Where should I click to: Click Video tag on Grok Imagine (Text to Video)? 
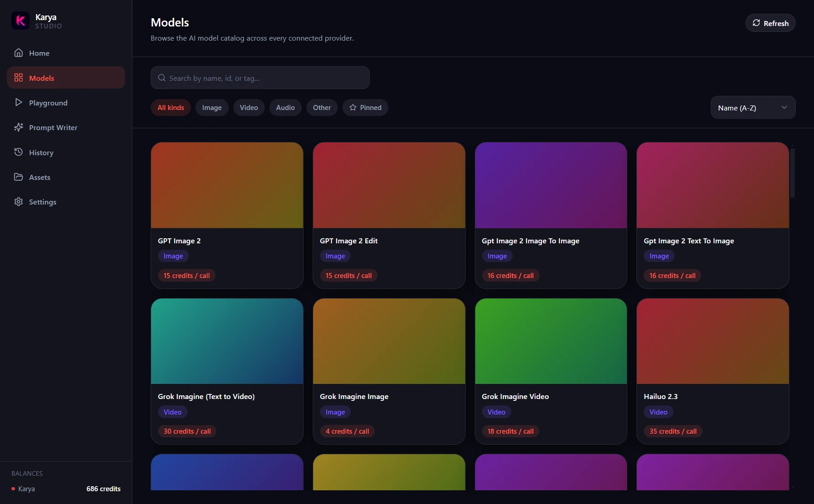(173, 412)
